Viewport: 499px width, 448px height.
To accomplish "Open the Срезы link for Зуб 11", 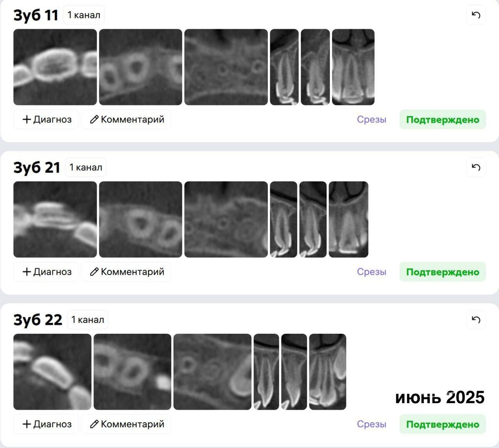I will (371, 120).
